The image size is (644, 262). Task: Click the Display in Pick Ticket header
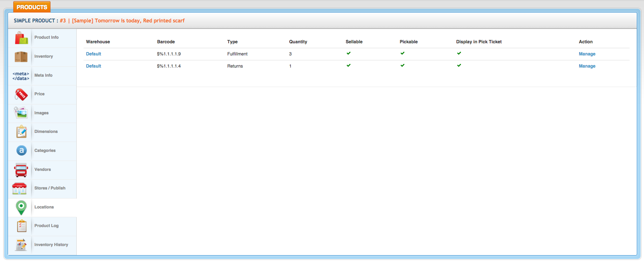(479, 42)
